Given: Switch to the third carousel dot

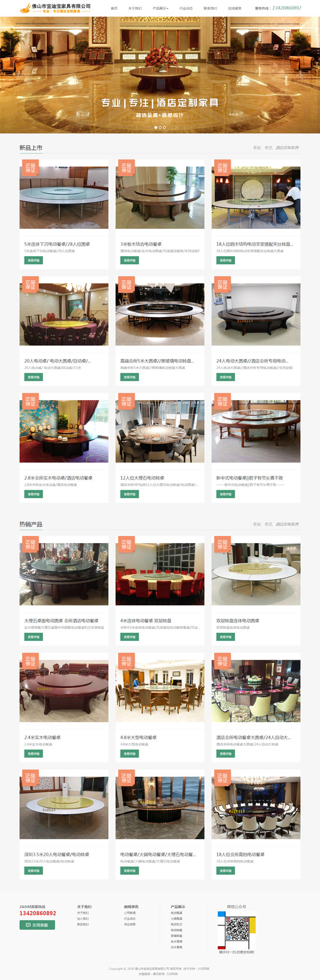Looking at the screenshot, I should pyautogui.click(x=164, y=128).
